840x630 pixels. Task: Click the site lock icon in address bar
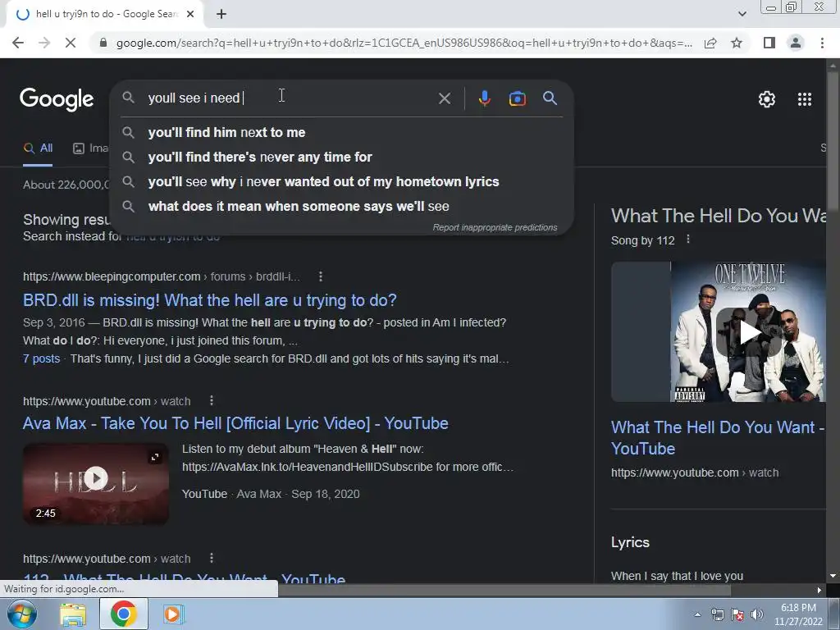pos(103,43)
